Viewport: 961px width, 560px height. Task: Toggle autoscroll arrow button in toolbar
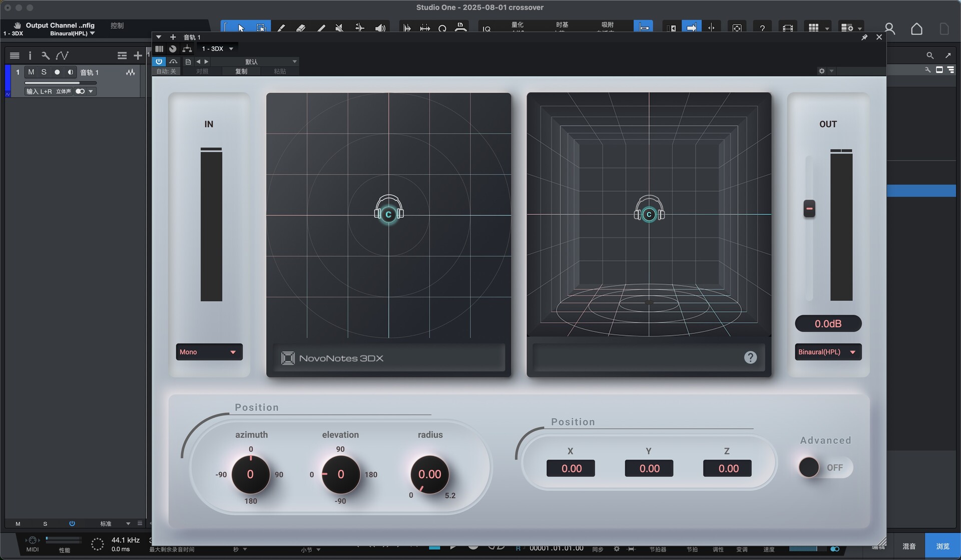pos(691,28)
